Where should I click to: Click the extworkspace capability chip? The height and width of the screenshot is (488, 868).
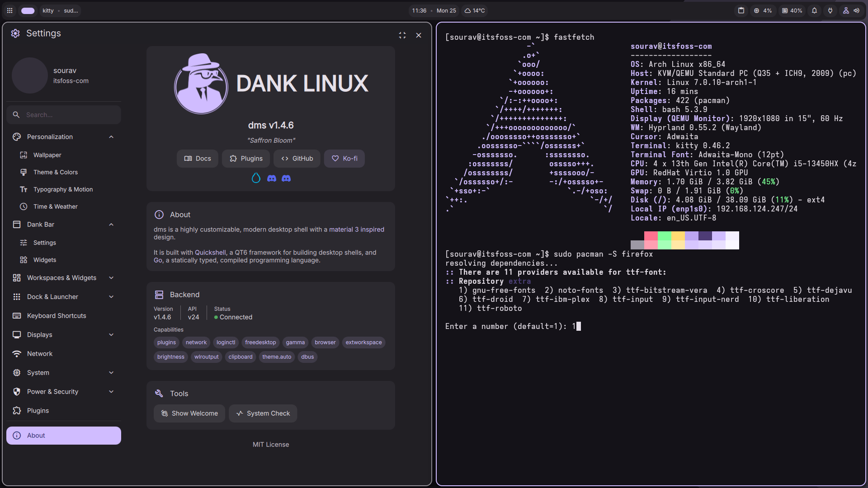click(364, 343)
